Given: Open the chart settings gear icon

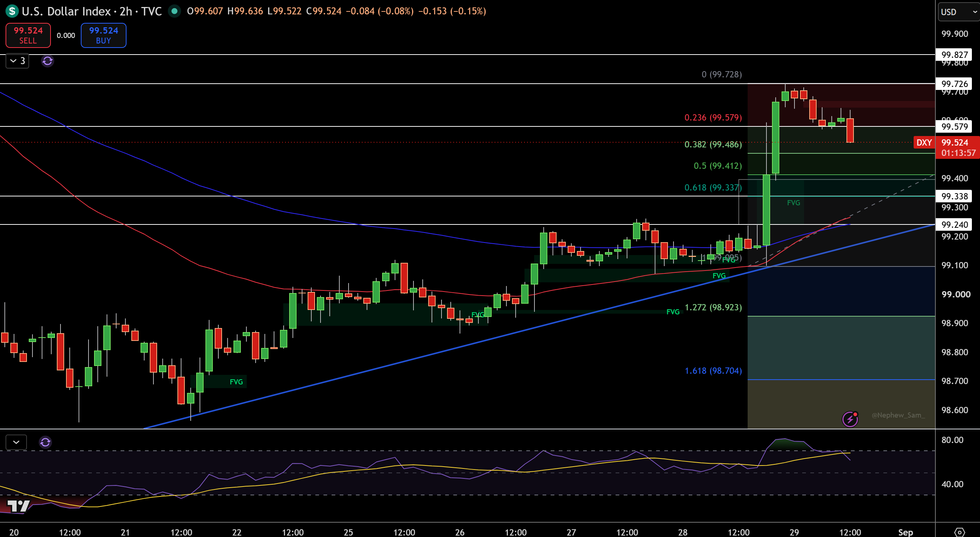Looking at the screenshot, I should pos(959,532).
